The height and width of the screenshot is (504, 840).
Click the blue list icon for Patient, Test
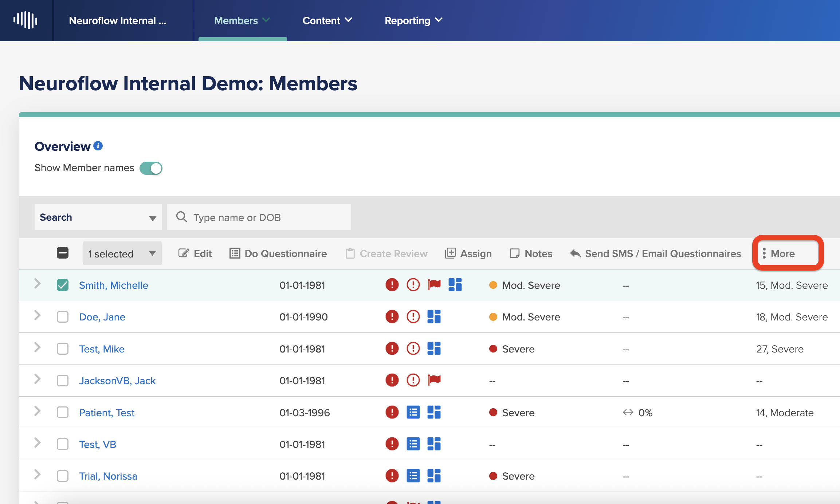tap(413, 412)
